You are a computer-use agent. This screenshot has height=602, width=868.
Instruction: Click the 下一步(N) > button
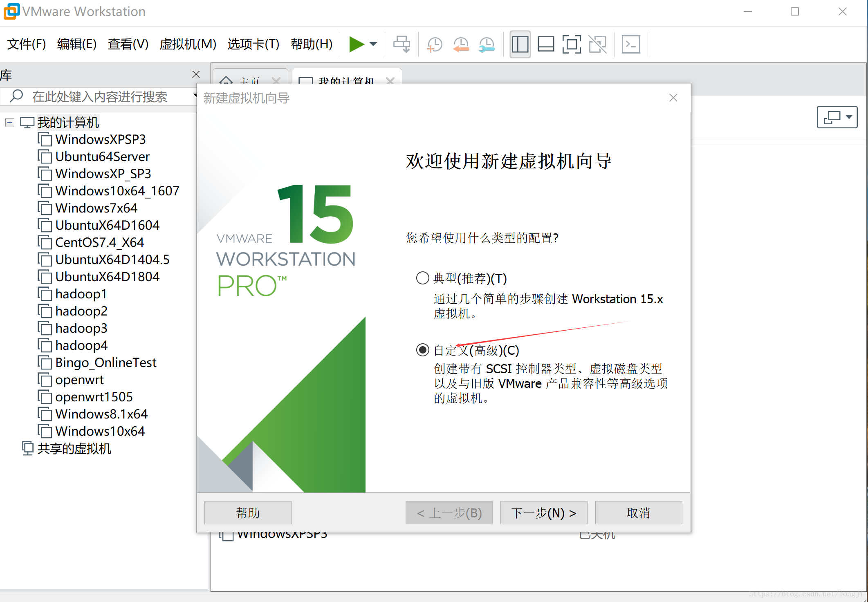click(x=544, y=512)
